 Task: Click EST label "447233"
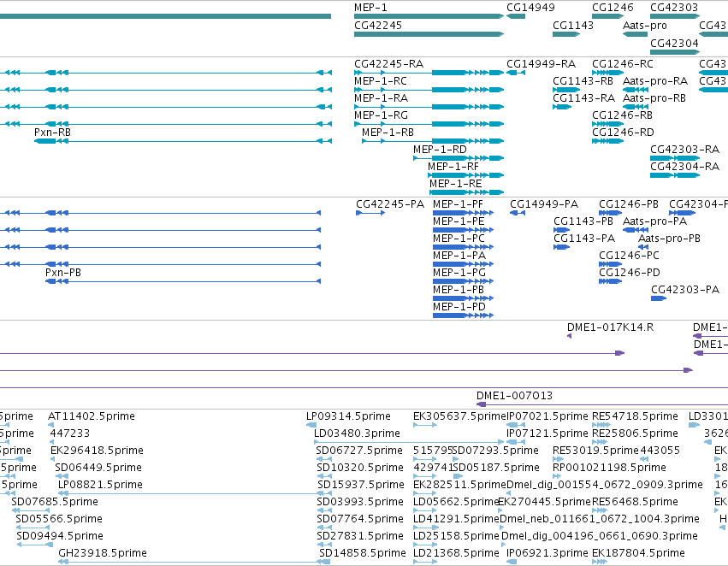70,433
